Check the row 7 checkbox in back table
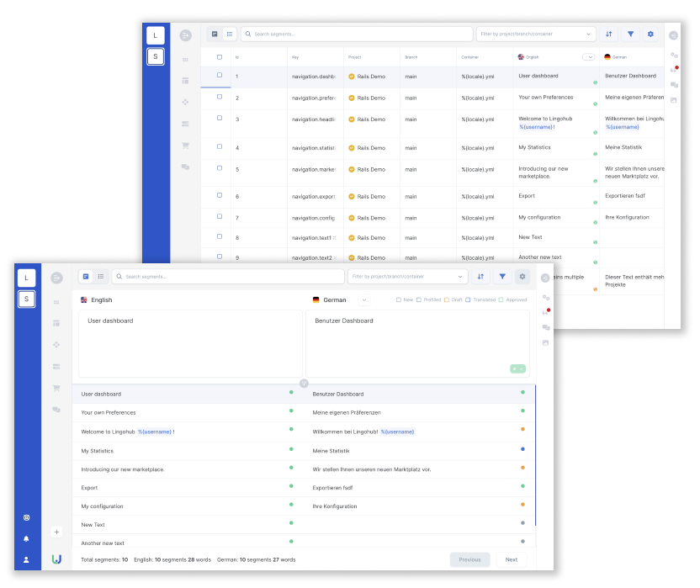 click(x=220, y=216)
